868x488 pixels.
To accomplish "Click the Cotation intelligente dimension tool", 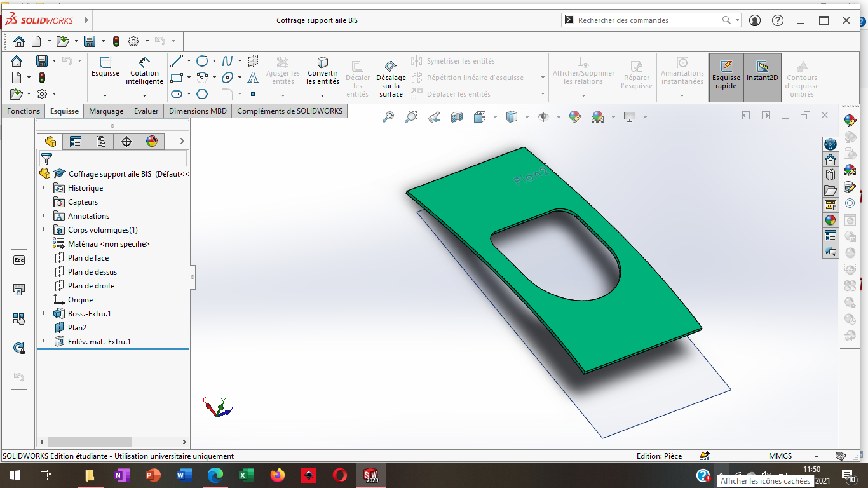I will click(x=144, y=71).
